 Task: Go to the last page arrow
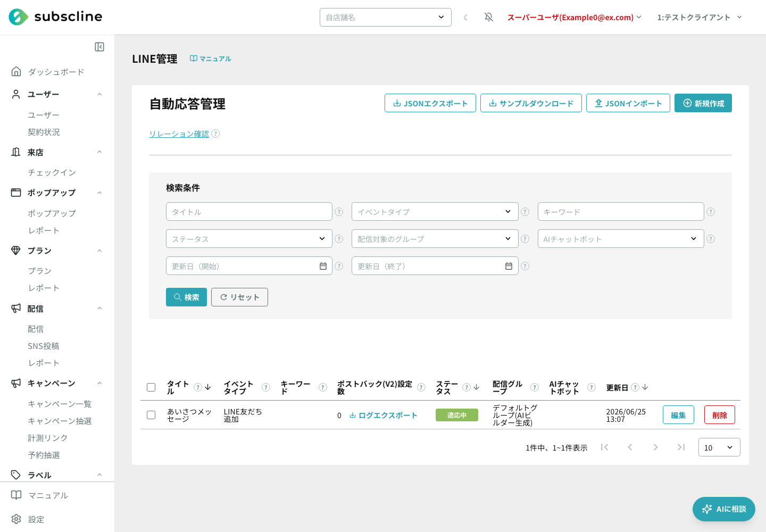point(681,447)
